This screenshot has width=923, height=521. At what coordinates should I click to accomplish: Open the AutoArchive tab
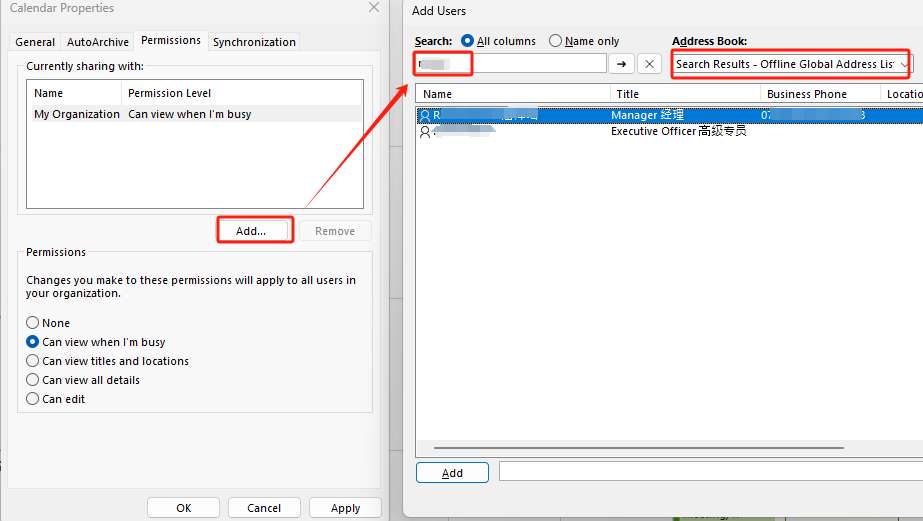coord(97,42)
